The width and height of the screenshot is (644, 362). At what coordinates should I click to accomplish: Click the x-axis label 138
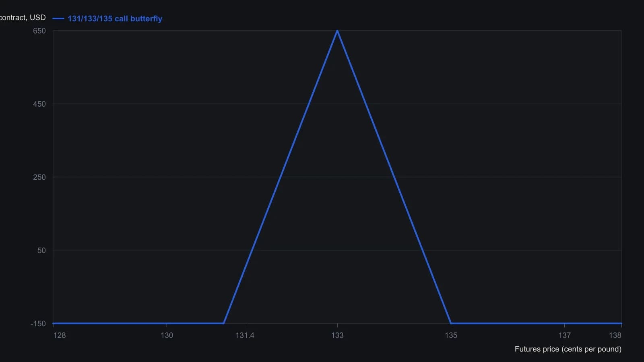[615, 335]
